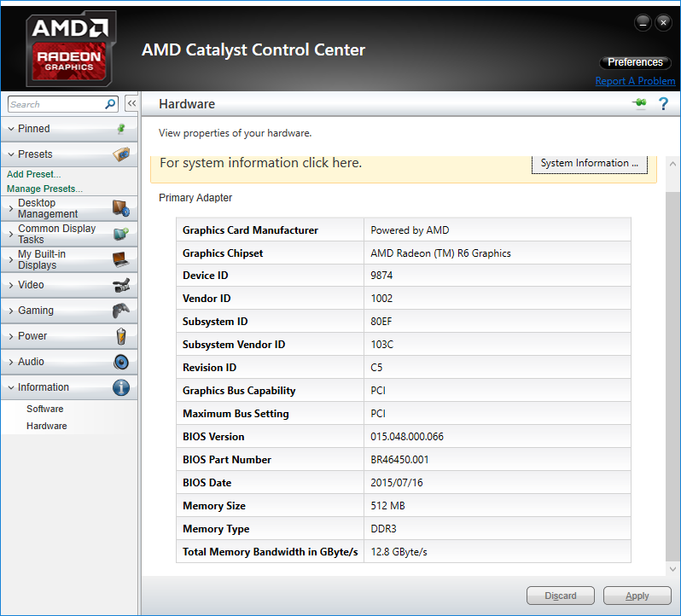Screen dimensions: 681x616
Task: Pin the Hardware page with green pin
Action: [x=639, y=103]
